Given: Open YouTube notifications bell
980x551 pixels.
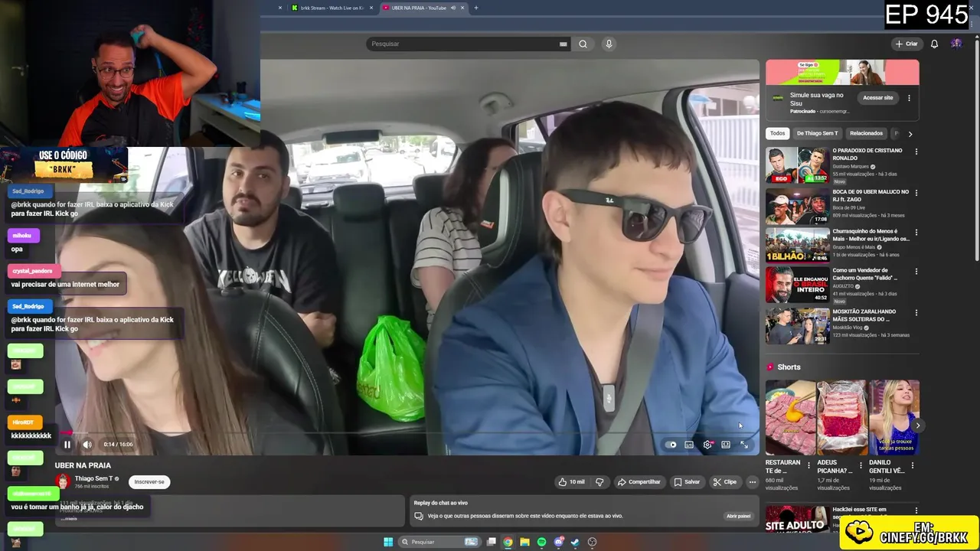Looking at the screenshot, I should point(934,44).
